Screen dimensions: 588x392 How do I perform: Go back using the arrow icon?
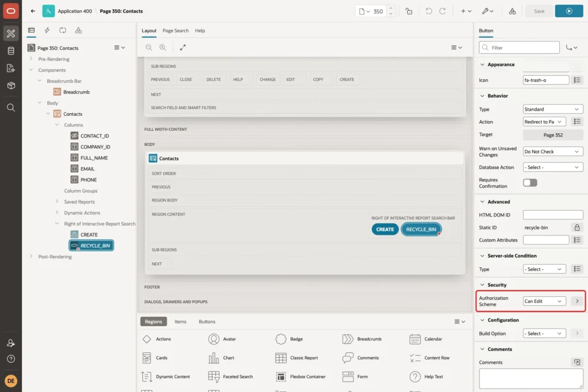pyautogui.click(x=33, y=11)
